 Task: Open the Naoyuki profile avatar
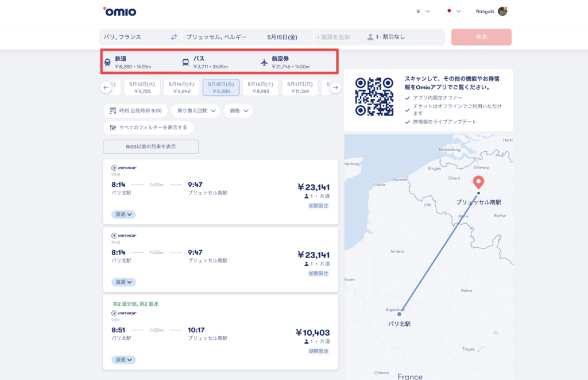tap(502, 11)
